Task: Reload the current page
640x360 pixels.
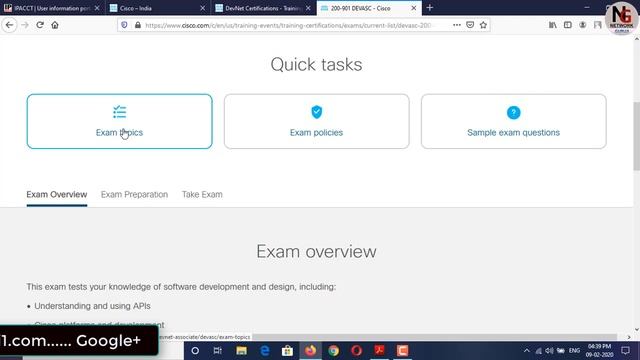Action: click(x=40, y=25)
